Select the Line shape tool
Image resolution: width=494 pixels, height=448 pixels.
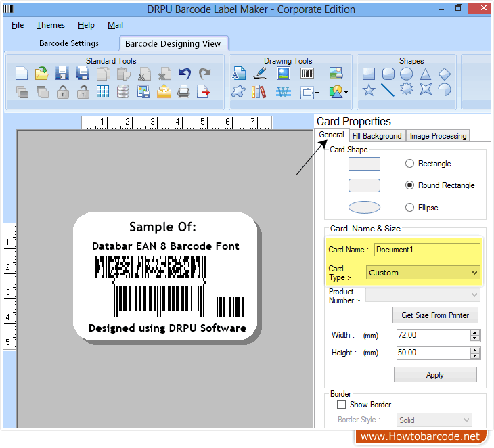[x=388, y=90]
